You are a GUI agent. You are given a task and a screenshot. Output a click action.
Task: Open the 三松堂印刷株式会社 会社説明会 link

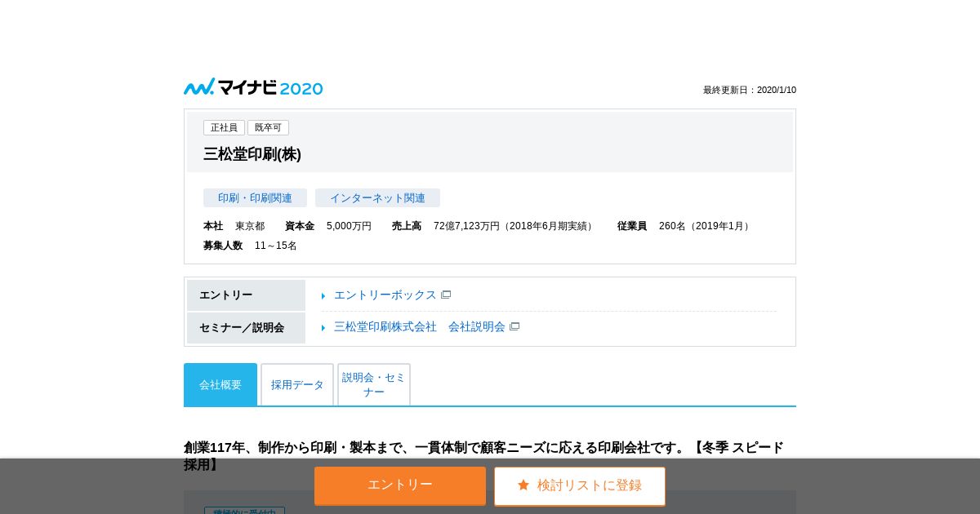click(x=420, y=326)
